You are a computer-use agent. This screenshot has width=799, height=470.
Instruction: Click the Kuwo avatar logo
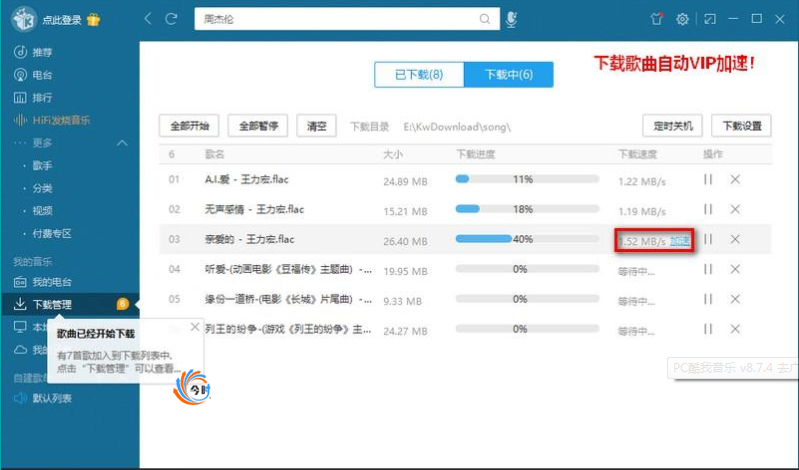click(23, 19)
